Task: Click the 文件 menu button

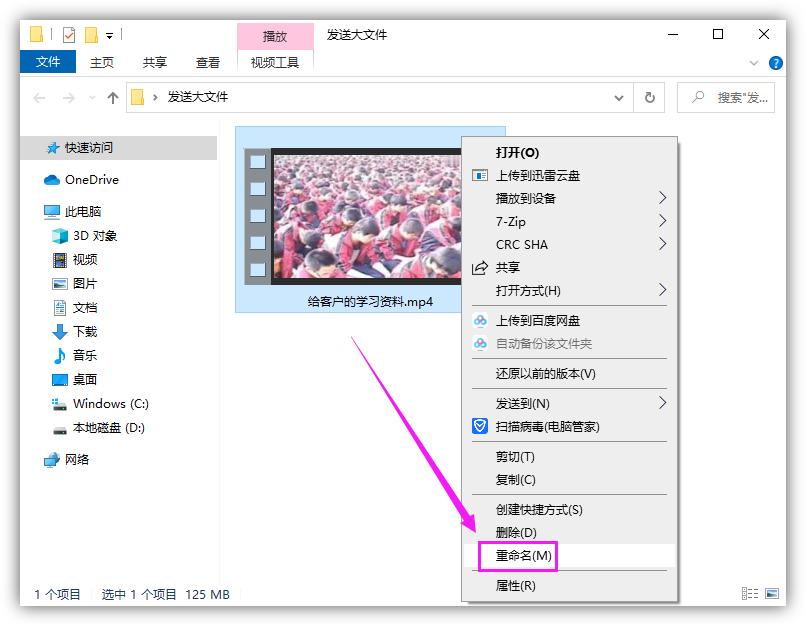Action: click(x=47, y=61)
